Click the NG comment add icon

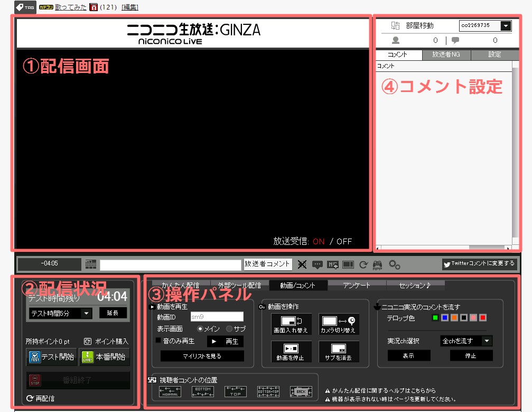click(x=332, y=264)
